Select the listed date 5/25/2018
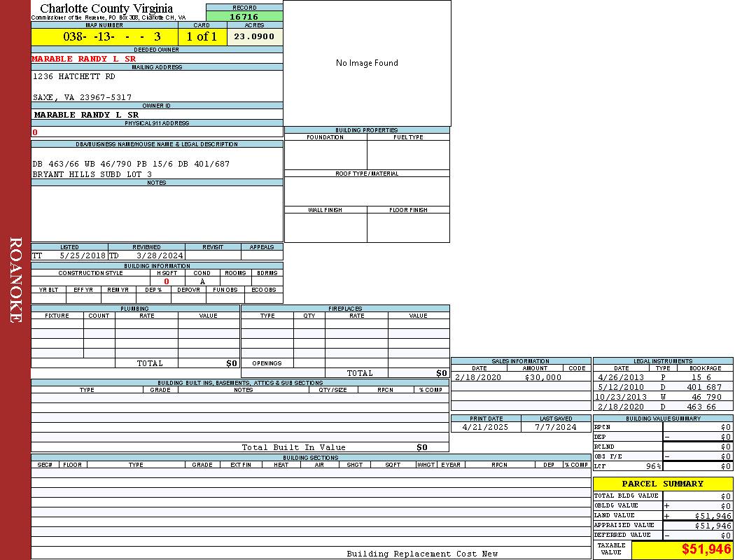Viewport: 735px width, 560px height. pos(83,256)
